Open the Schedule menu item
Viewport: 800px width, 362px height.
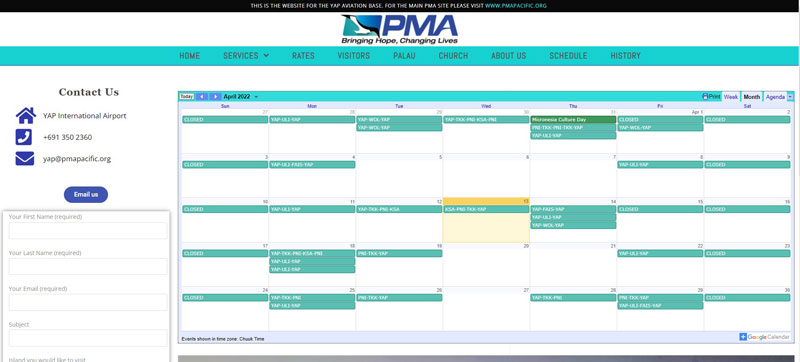tap(568, 56)
